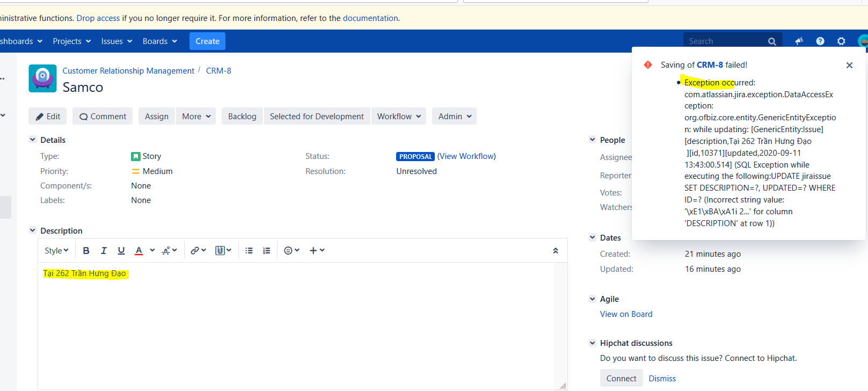Apply underline formatting in description editor
Screen dimensions: 868x391
click(121, 250)
